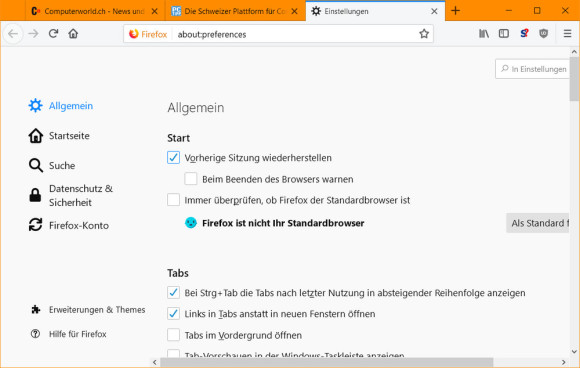Go back with the back arrow
The image size is (580, 368).
coord(13,34)
